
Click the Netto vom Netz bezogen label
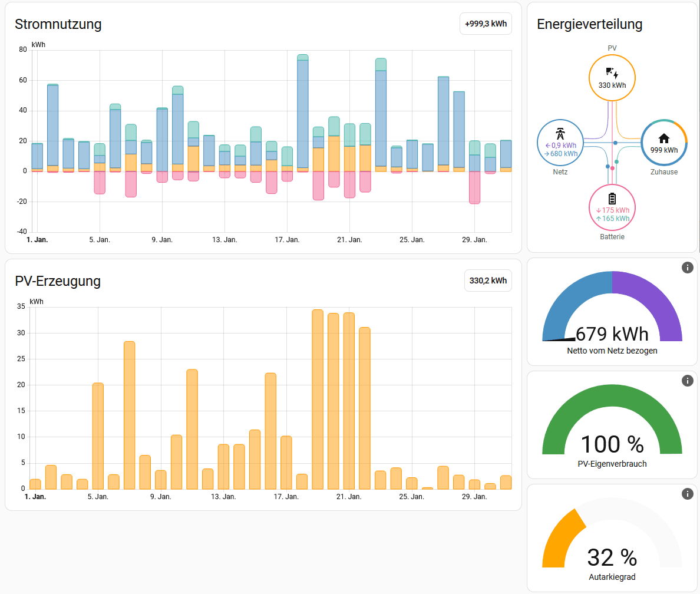point(612,351)
